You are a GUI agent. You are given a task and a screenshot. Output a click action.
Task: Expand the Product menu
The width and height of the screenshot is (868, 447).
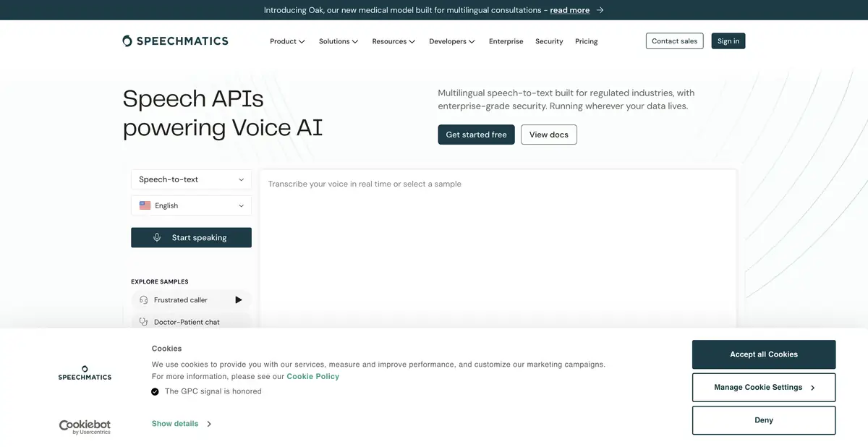(287, 41)
